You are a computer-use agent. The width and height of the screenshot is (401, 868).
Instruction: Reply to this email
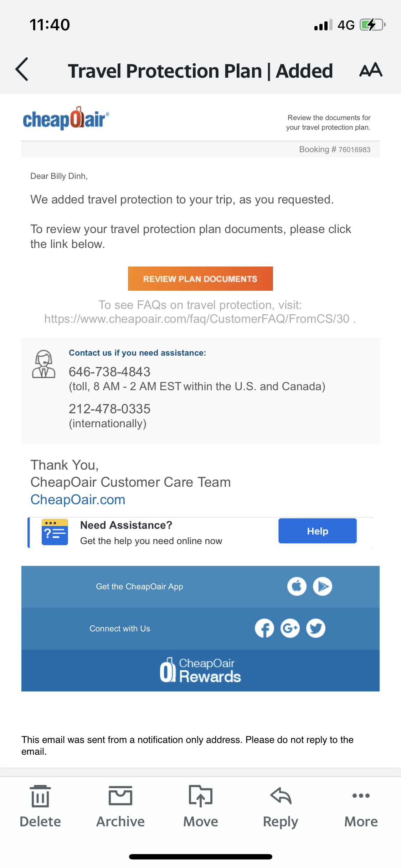[281, 806]
